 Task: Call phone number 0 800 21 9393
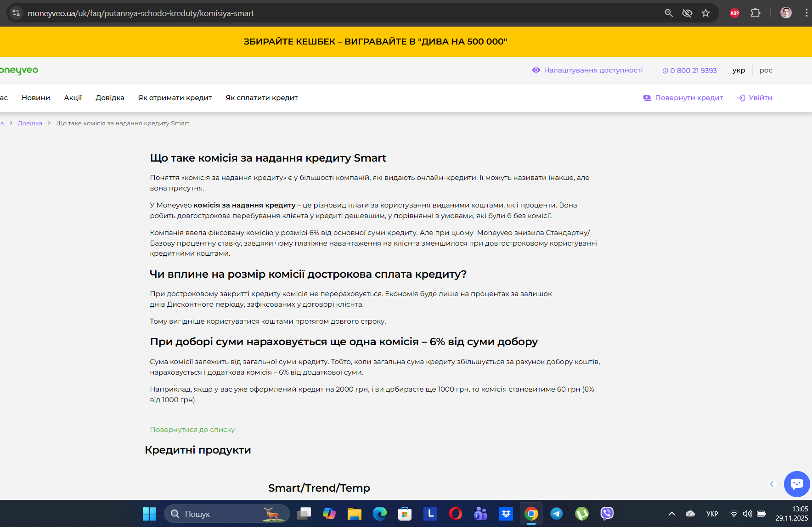coord(689,71)
